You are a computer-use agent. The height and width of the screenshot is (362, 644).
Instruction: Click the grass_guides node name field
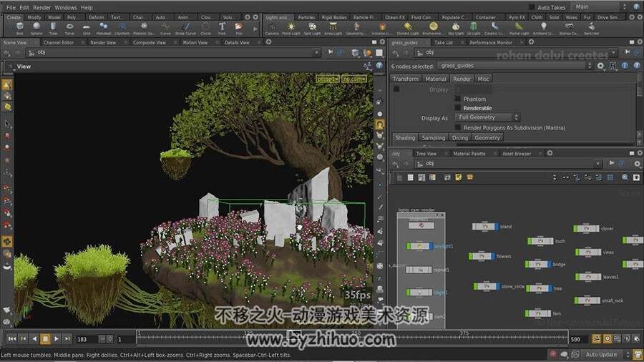pyautogui.click(x=514, y=66)
